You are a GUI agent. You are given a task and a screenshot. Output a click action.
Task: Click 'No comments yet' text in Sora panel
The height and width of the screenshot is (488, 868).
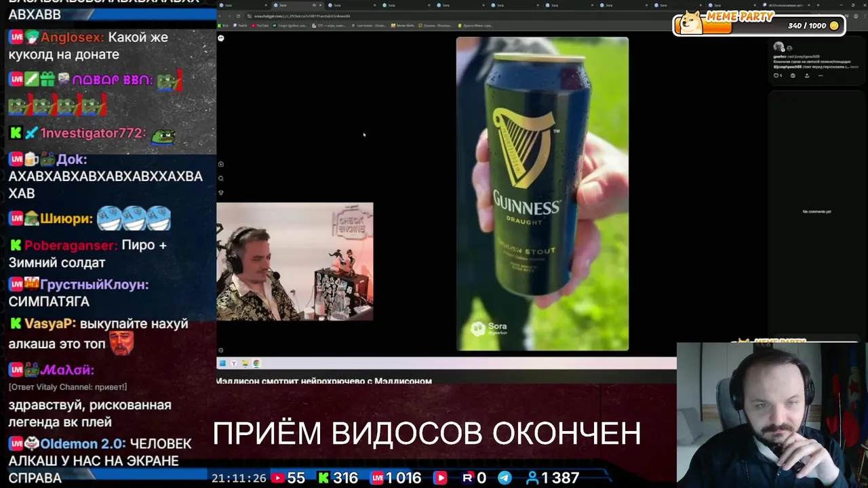click(x=816, y=211)
